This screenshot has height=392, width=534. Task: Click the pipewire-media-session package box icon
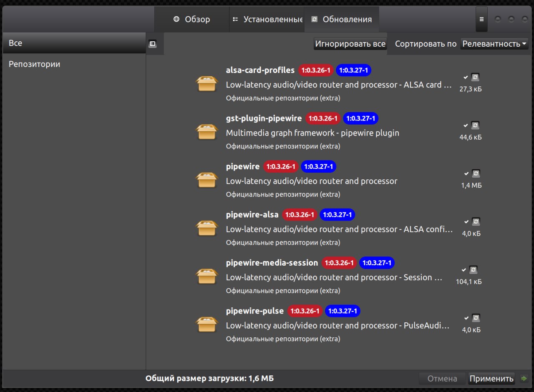(207, 276)
